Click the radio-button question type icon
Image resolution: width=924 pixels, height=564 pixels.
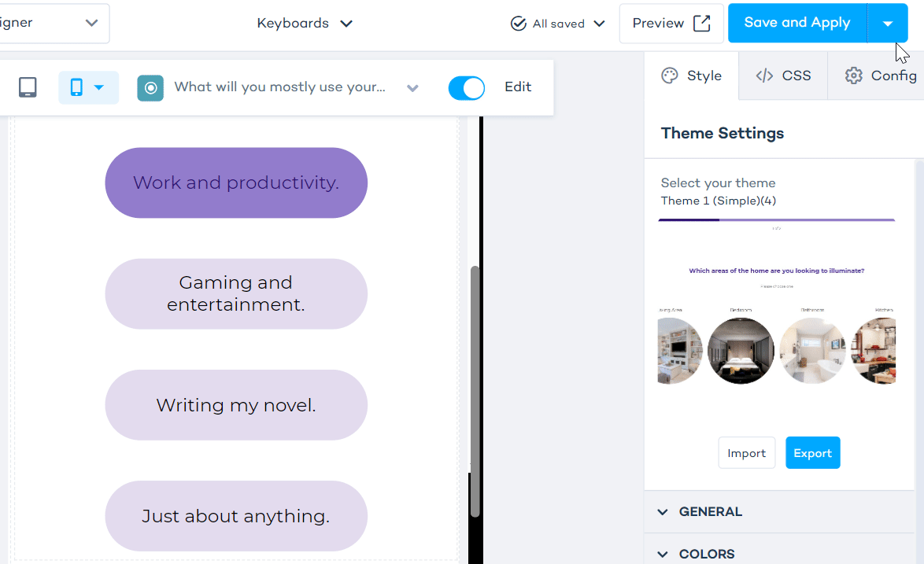(x=150, y=87)
